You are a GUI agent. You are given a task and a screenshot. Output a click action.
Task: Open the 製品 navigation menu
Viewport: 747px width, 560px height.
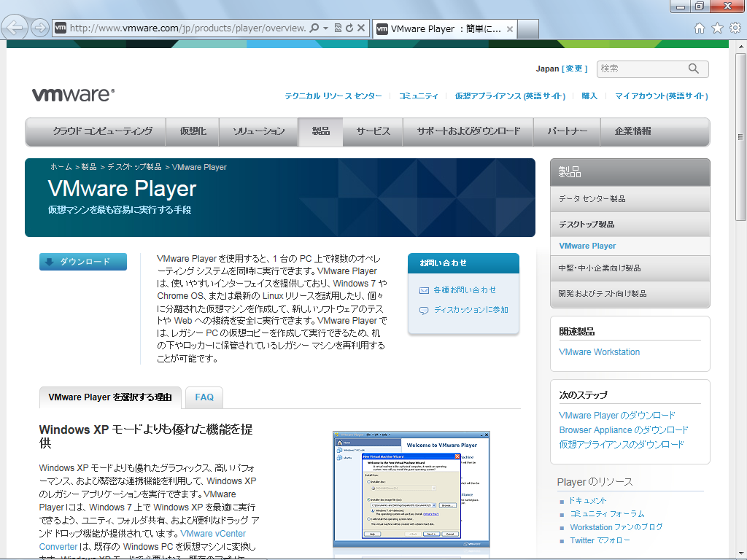point(321,131)
